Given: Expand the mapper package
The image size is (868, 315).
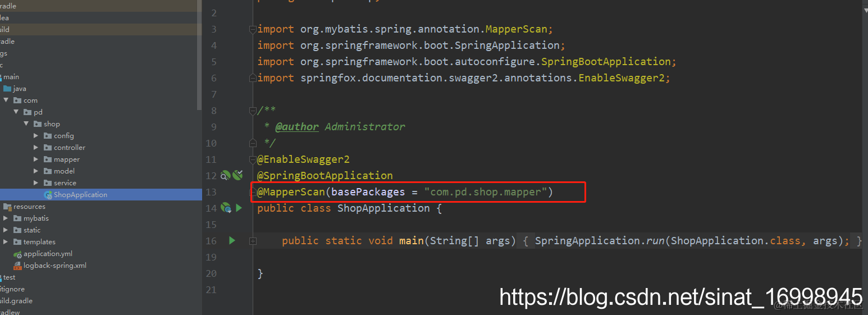Looking at the screenshot, I should [x=36, y=159].
